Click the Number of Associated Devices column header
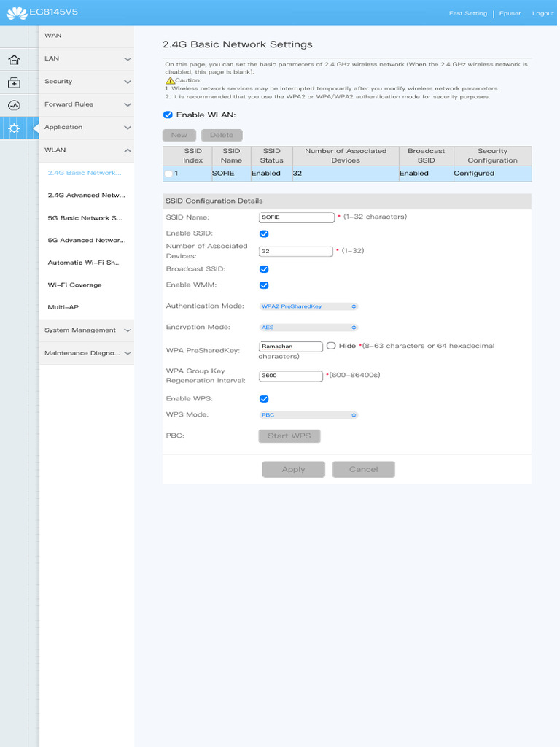The width and height of the screenshot is (560, 747). tap(346, 156)
